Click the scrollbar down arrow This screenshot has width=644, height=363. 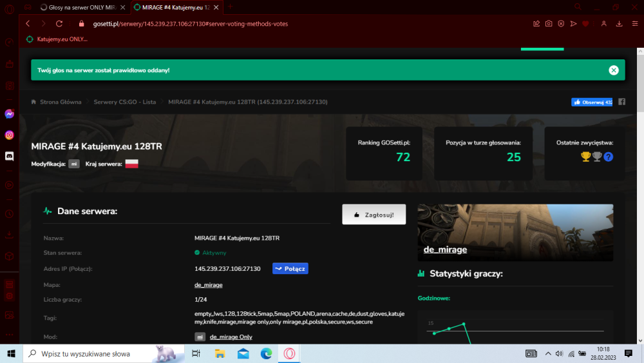point(640,340)
